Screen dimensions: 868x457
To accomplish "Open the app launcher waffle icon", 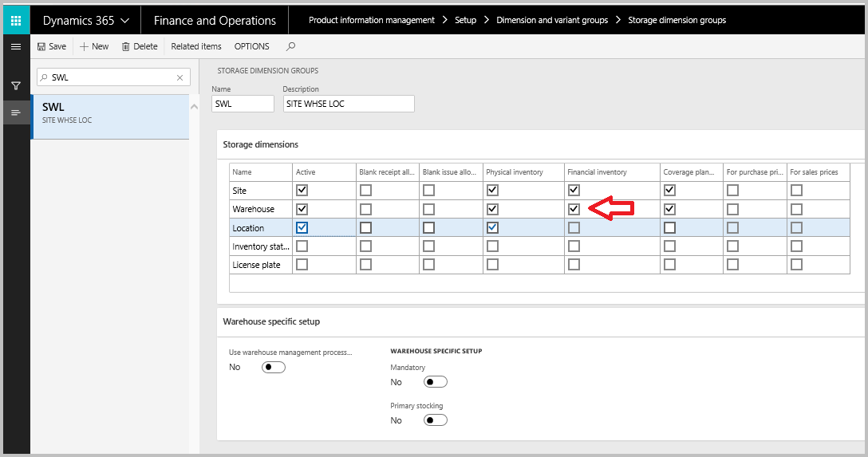I will pyautogui.click(x=16, y=21).
